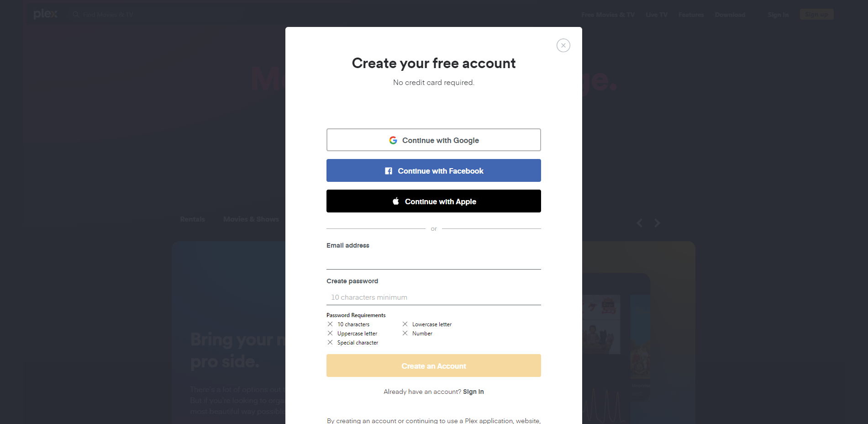Select the Google icon in the signup button

(x=393, y=140)
